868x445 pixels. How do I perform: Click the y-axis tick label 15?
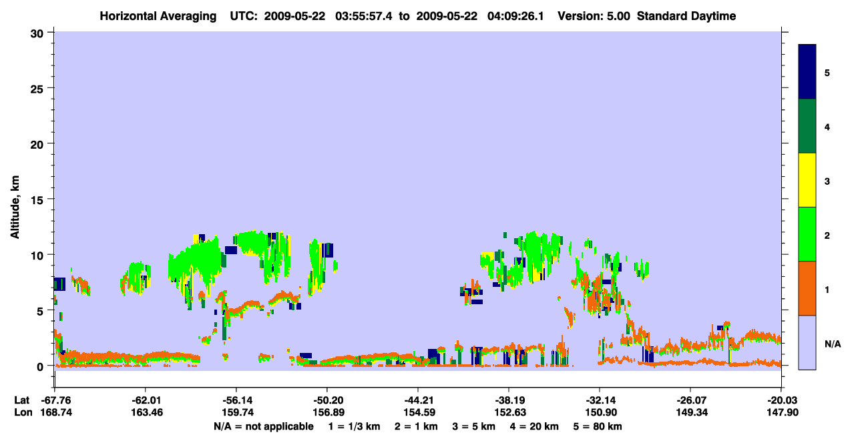[39, 199]
